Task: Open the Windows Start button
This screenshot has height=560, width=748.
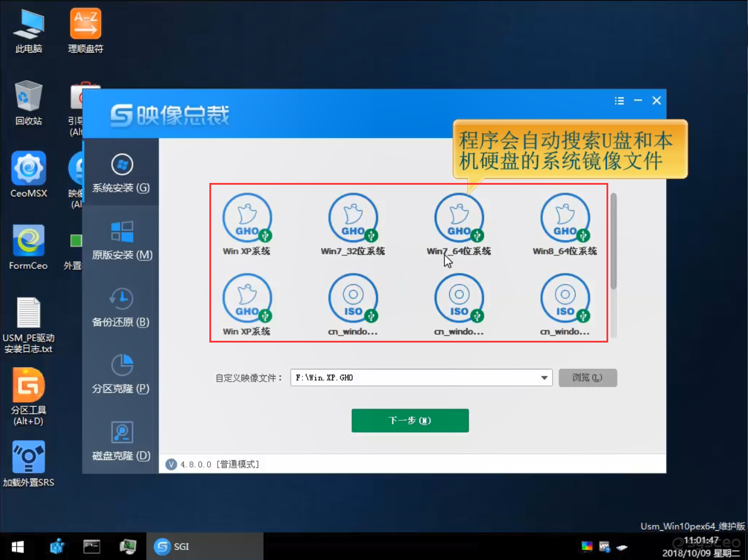Action: point(18,547)
